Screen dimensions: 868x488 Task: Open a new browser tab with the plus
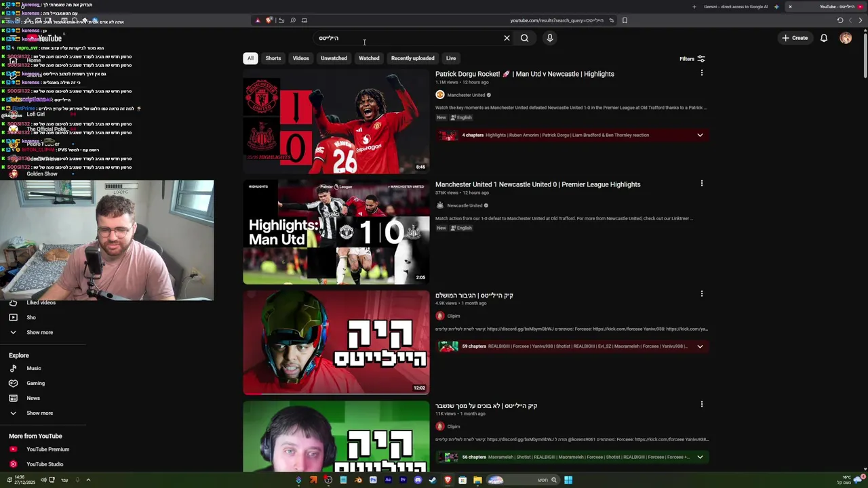(694, 7)
